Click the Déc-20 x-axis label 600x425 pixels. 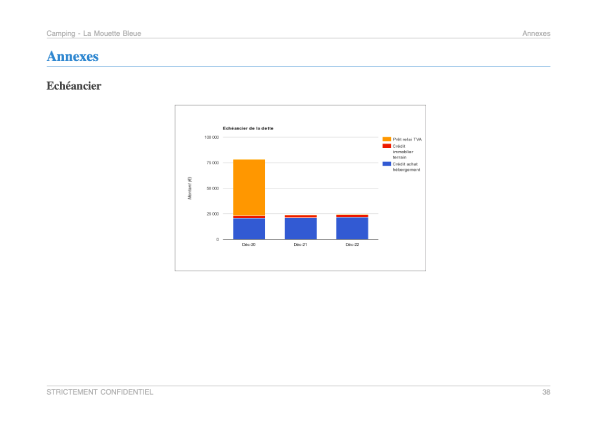tap(249, 244)
